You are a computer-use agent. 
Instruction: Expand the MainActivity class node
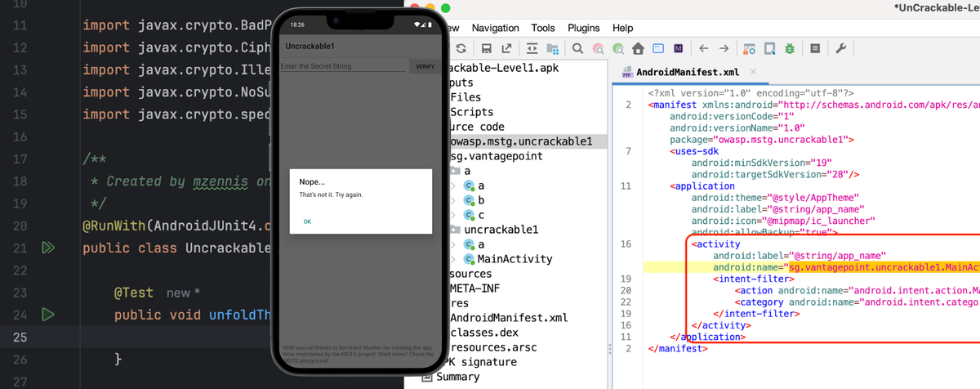pos(454,259)
